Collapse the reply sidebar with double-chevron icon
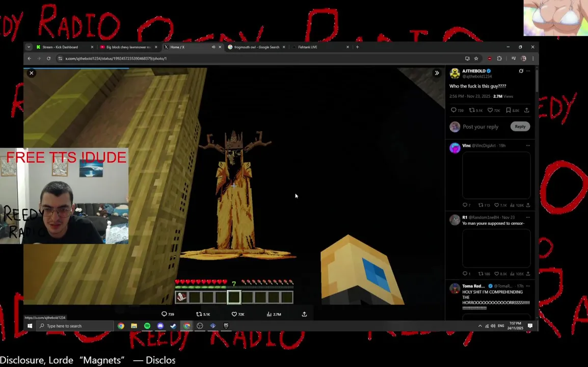 [437, 73]
